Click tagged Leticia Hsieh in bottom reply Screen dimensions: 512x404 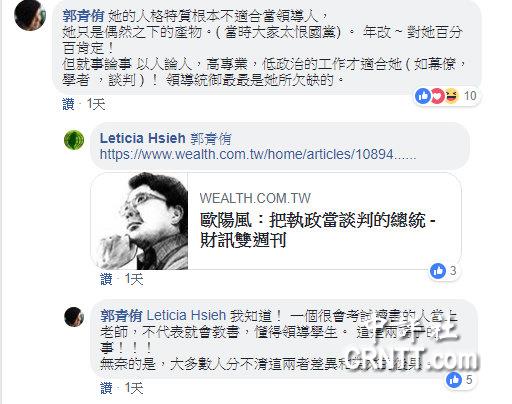pyautogui.click(x=186, y=315)
